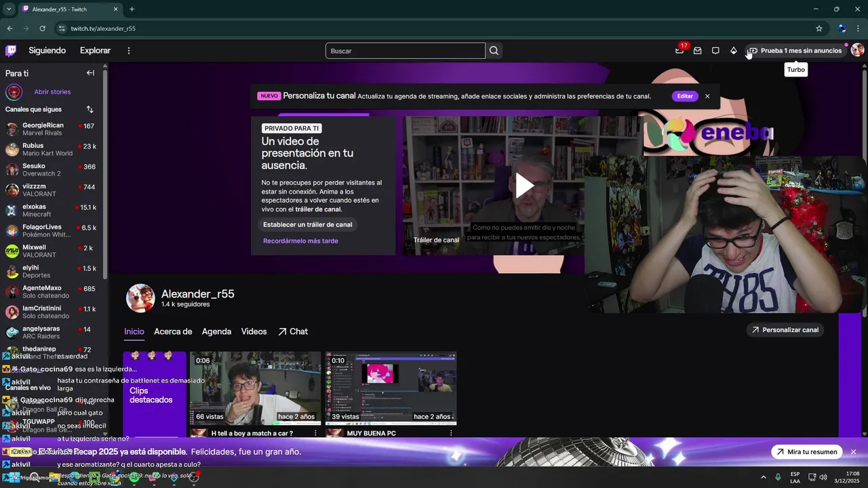This screenshot has width=868, height=488.
Task: Click the address bar URL
Action: click(x=103, y=28)
